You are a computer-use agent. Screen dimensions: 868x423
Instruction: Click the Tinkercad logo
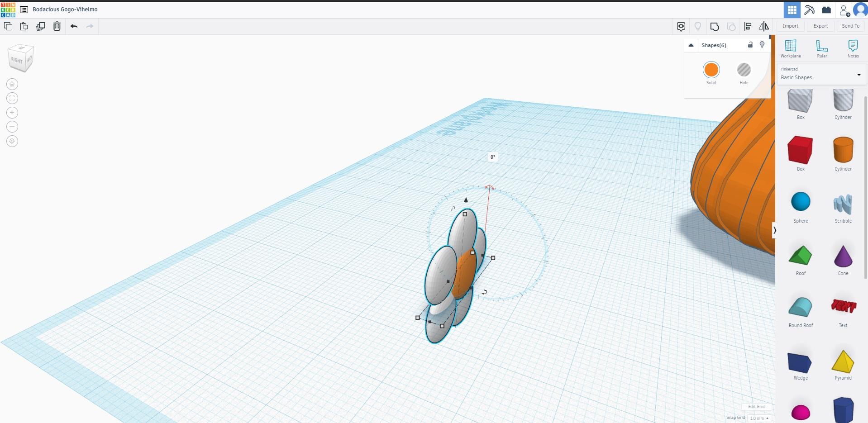coord(8,10)
